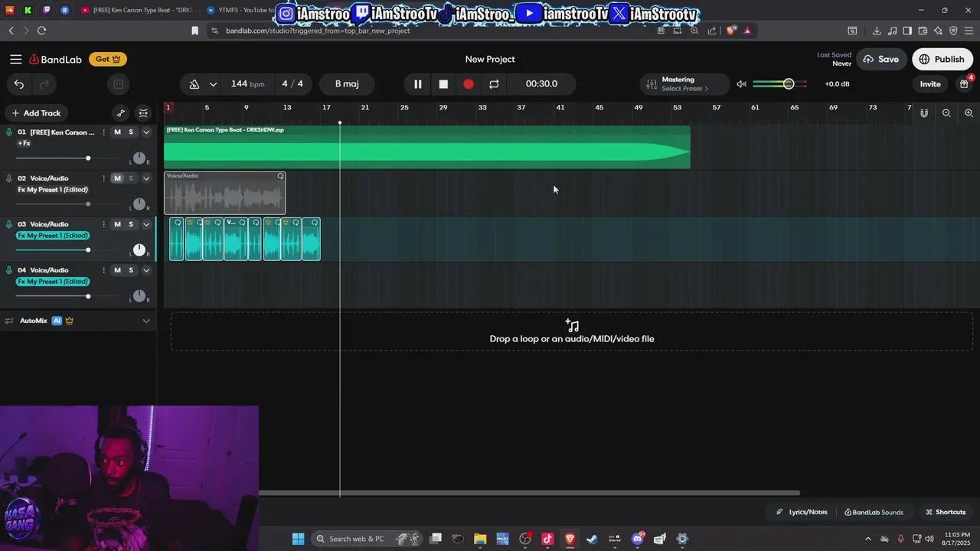Expand track 01 options chevron
Image resolution: width=980 pixels, height=551 pixels.
[146, 132]
